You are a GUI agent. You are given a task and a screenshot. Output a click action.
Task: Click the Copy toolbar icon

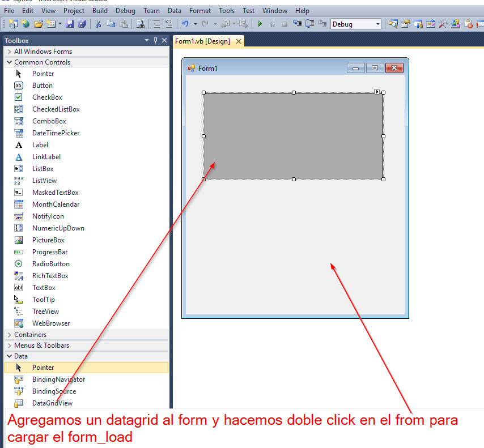click(x=111, y=24)
